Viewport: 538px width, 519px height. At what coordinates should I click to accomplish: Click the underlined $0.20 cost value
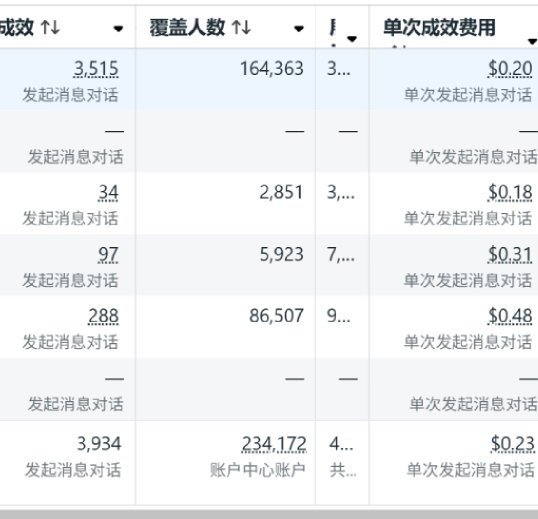[510, 69]
